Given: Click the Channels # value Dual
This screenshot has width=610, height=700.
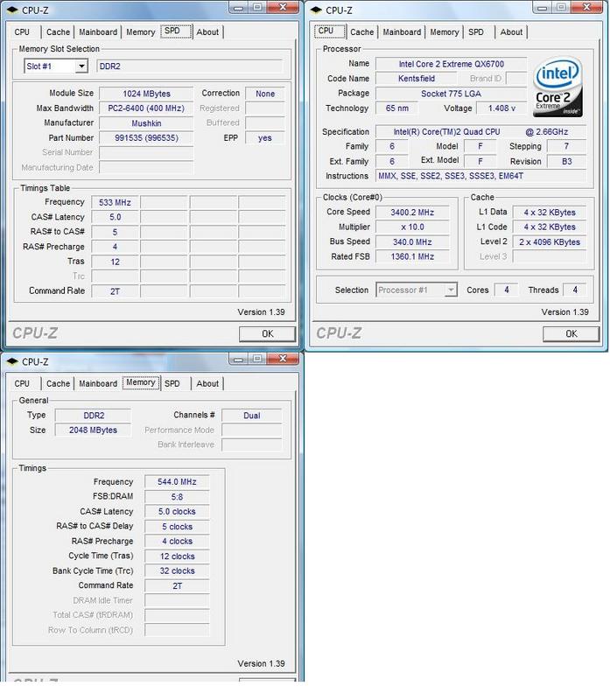Looking at the screenshot, I should (x=252, y=416).
